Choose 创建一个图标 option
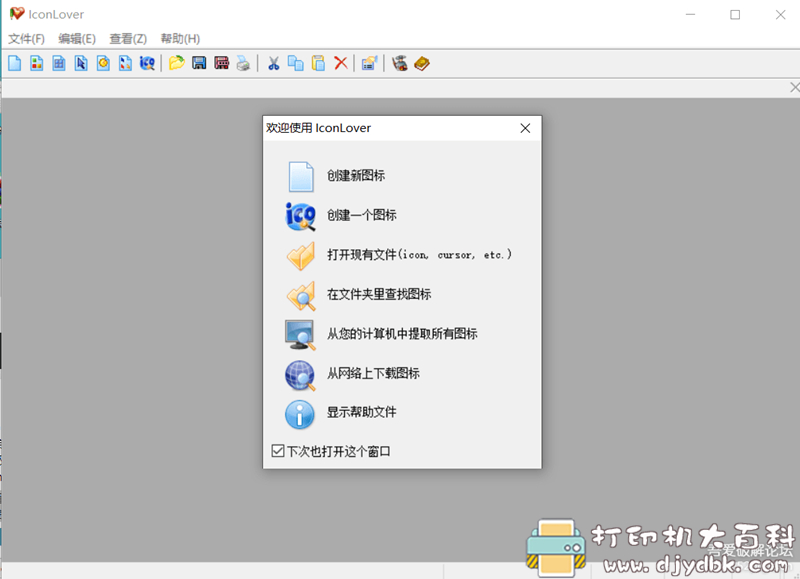 [x=362, y=215]
